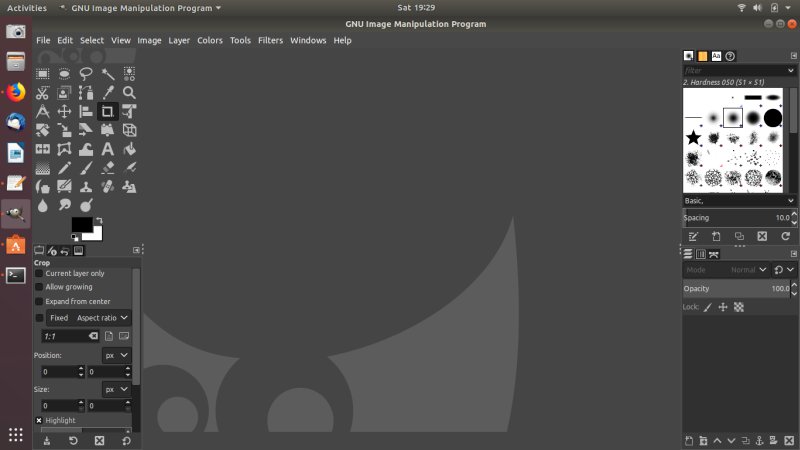Select the Heal bandage tool
Screen dimensions: 800x450
point(108,187)
